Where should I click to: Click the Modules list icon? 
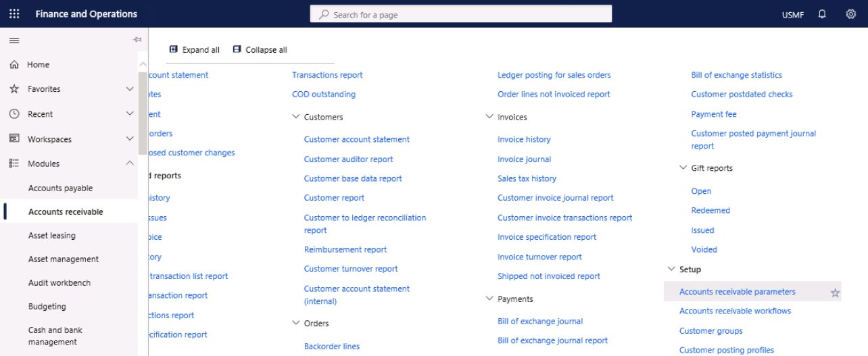[14, 163]
